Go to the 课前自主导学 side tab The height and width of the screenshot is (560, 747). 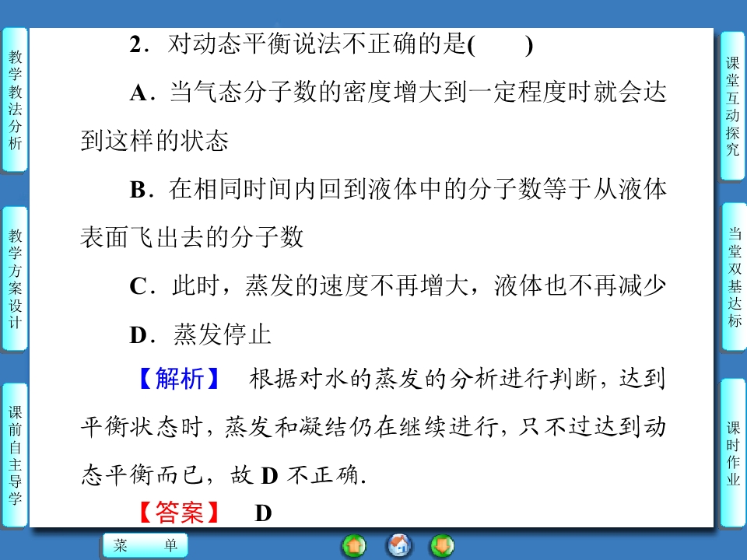click(x=16, y=456)
